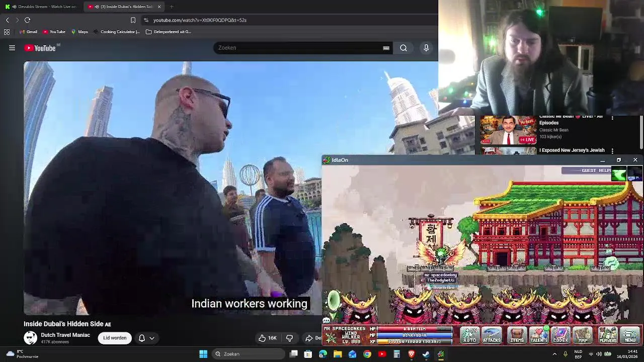Open the browser apps grid icon

tap(7, 32)
